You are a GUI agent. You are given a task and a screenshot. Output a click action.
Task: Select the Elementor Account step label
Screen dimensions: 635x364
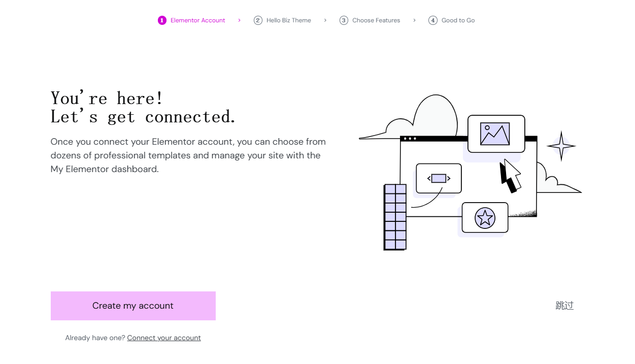[197, 20]
